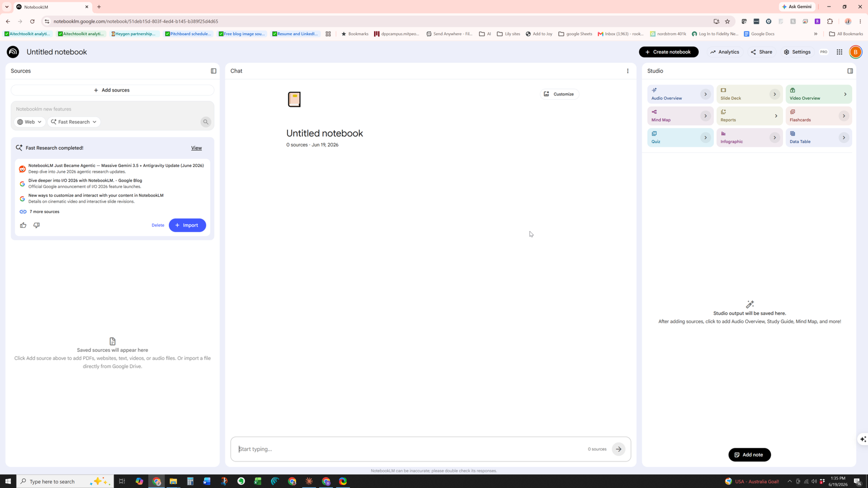Click Add sources button
Screen dimensions: 868x488
(x=112, y=90)
